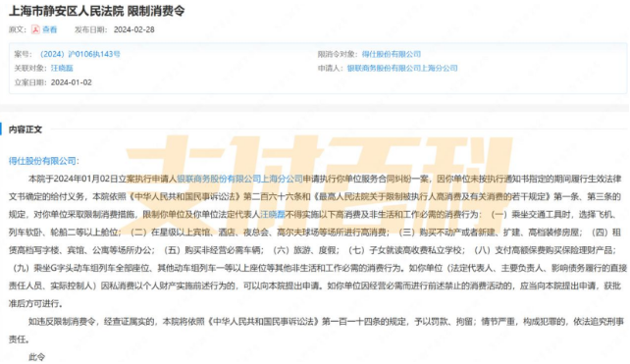This screenshot has width=630, height=364.
Task: Open 汪晓磊 link beside 关联对象
Action: tap(62, 68)
